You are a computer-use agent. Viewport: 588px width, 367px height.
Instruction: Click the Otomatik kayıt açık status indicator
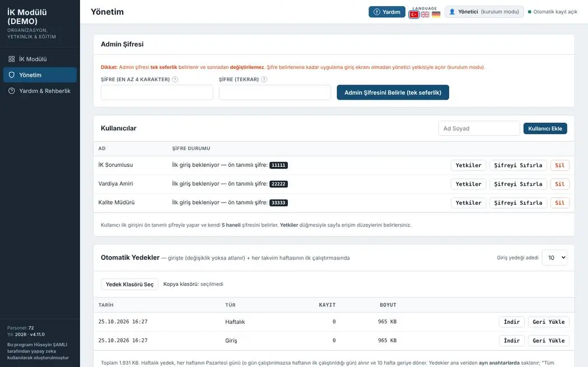point(552,12)
